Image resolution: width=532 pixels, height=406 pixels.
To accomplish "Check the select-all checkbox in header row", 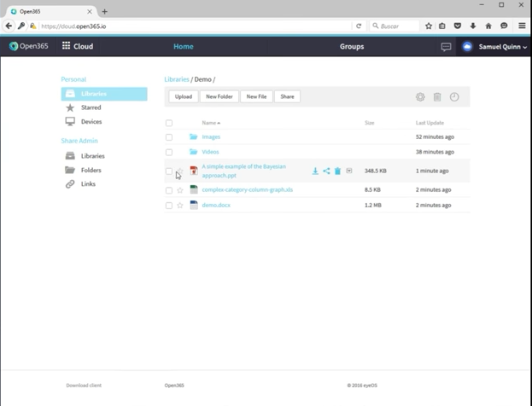I will click(x=169, y=123).
